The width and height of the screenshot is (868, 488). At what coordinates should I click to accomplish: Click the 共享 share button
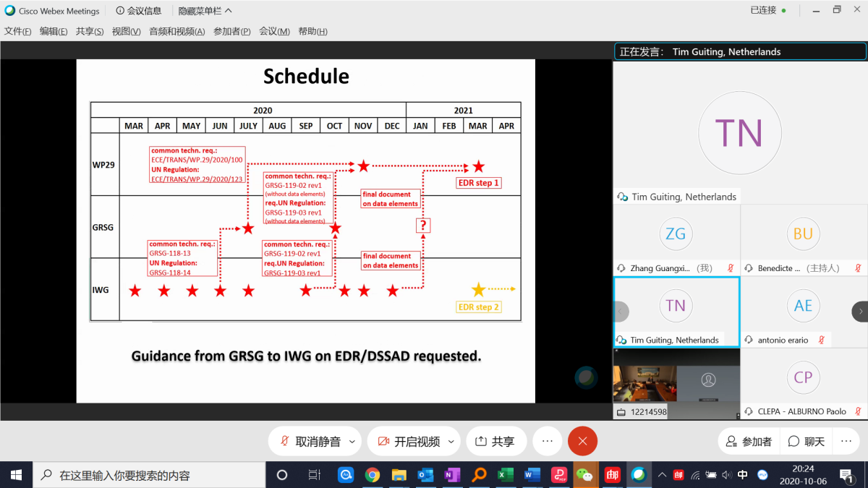point(495,441)
